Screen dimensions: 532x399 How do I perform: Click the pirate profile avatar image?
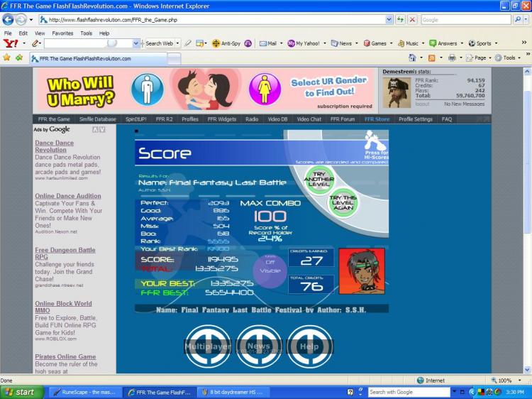coord(397,93)
